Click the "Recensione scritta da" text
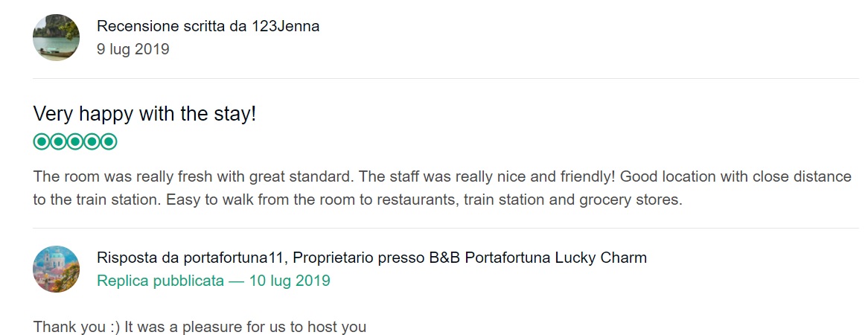The height and width of the screenshot is (335, 868). tap(172, 26)
